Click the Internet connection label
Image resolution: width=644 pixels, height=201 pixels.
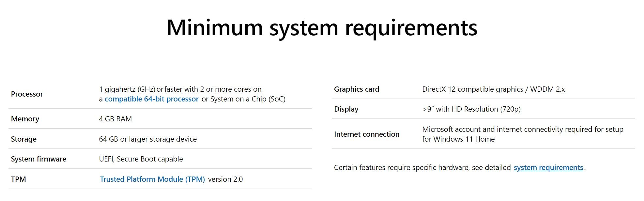pyautogui.click(x=367, y=134)
